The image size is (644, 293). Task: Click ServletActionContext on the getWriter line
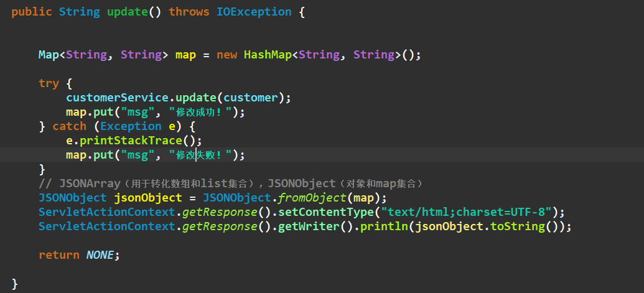click(107, 226)
